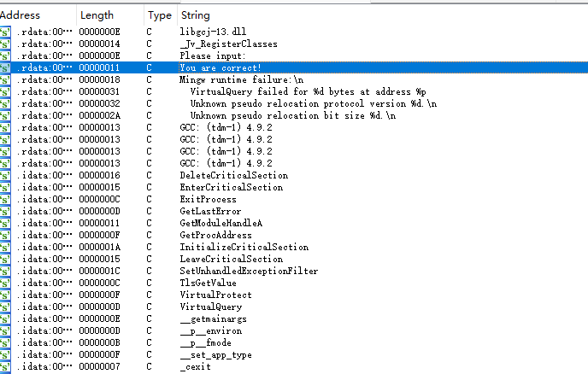Click the icon of the DeleteCriticalSection row

click(x=5, y=175)
